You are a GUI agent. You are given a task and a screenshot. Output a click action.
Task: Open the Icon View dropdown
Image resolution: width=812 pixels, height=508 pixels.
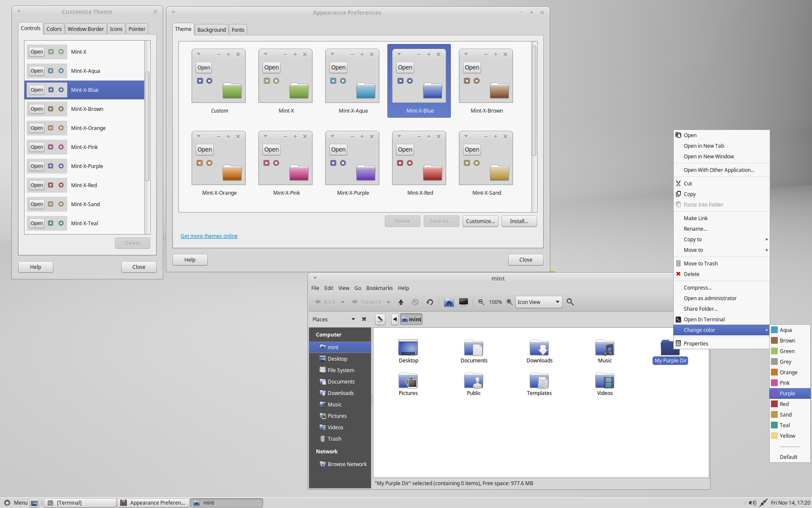click(538, 302)
